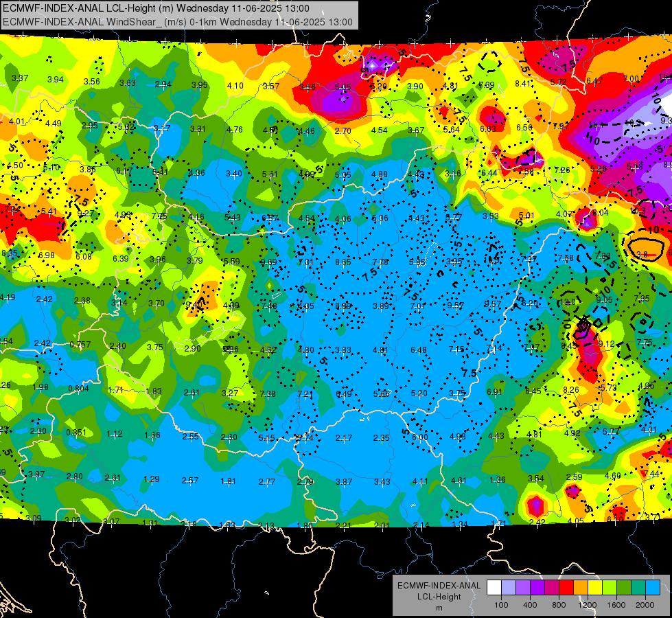Click wind shear value '5.36'
This screenshot has width=672, height=618.
click(x=380, y=218)
